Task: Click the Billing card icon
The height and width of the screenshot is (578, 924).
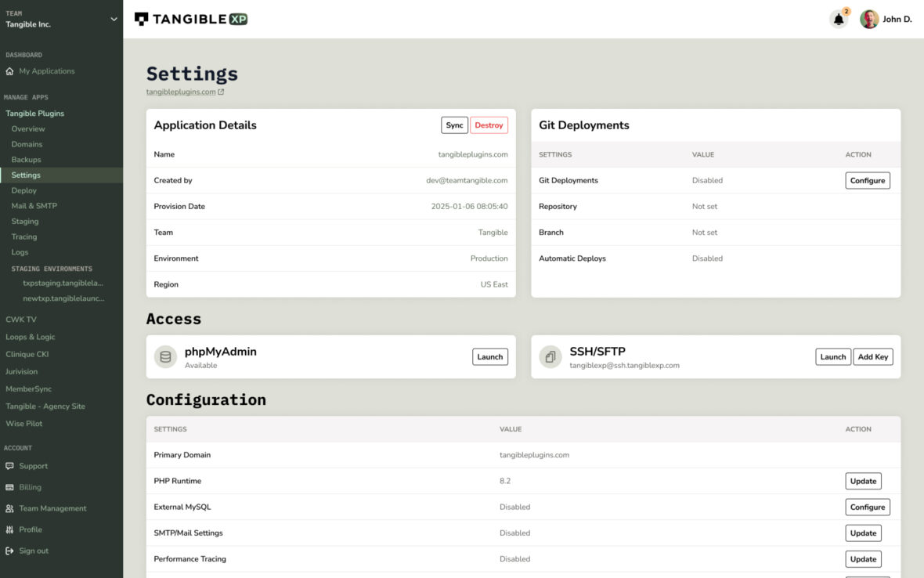Action: tap(9, 487)
